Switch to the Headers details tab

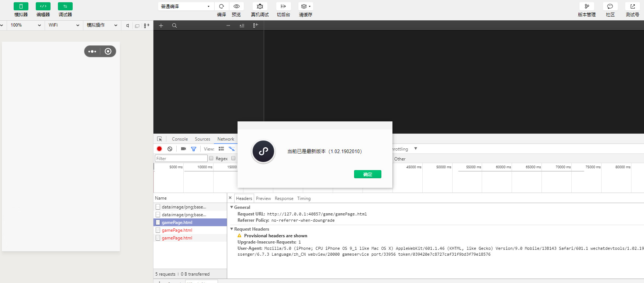click(x=244, y=199)
